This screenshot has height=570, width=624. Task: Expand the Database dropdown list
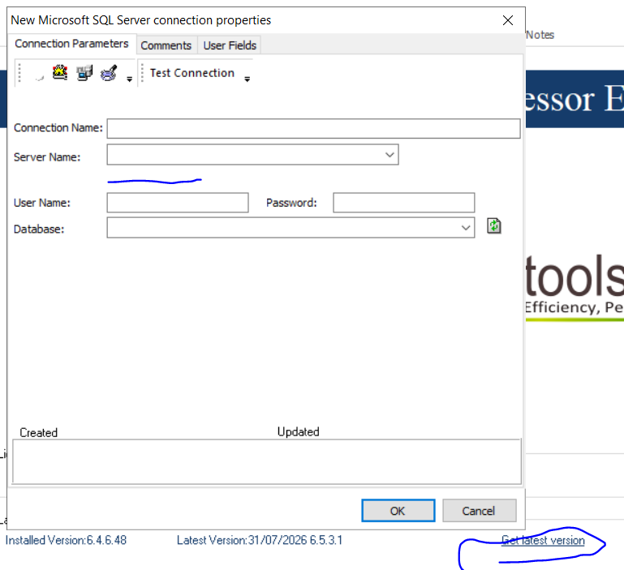pos(466,228)
